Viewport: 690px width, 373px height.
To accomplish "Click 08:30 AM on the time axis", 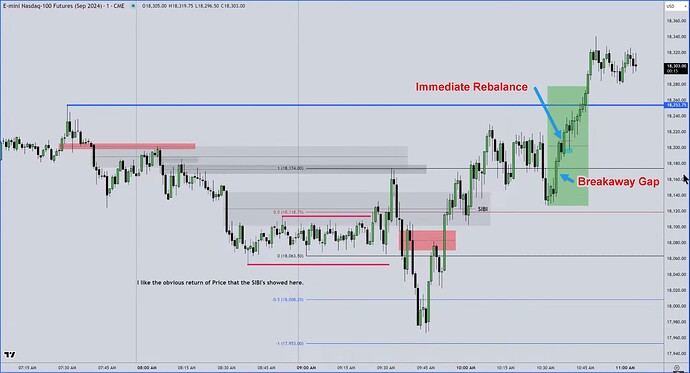I will [x=226, y=367].
